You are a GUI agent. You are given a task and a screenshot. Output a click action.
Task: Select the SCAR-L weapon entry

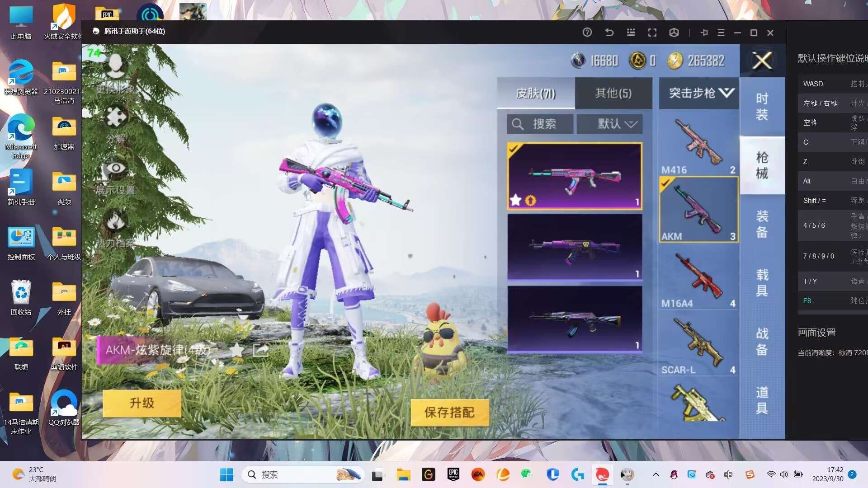click(698, 343)
